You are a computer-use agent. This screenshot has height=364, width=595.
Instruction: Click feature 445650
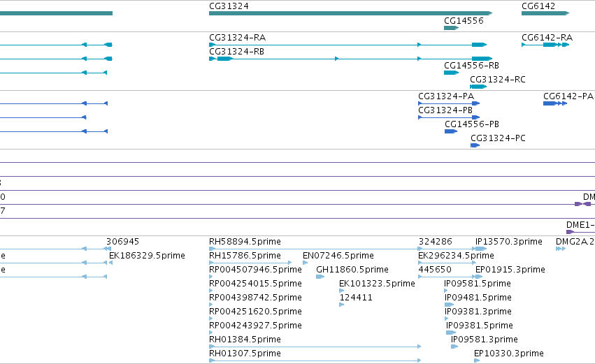(x=435, y=270)
